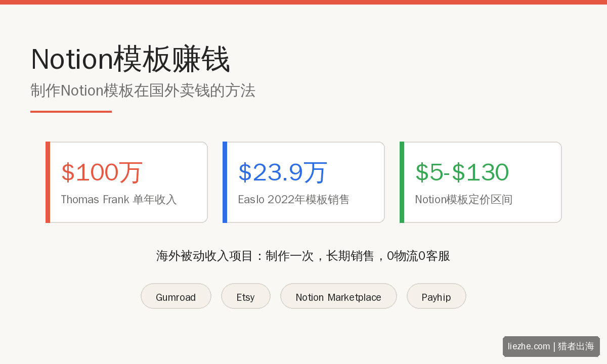Click the $23.9万 figure

tap(283, 172)
